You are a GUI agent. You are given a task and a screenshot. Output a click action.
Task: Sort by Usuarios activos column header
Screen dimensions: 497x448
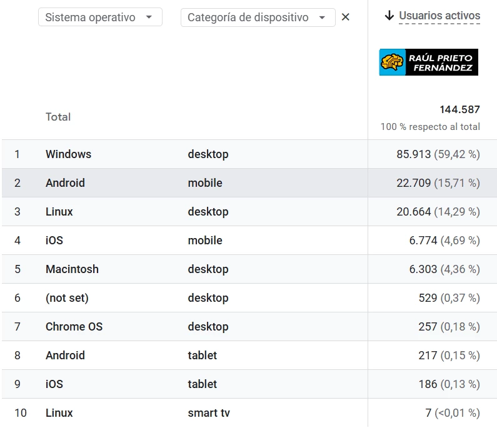439,16
